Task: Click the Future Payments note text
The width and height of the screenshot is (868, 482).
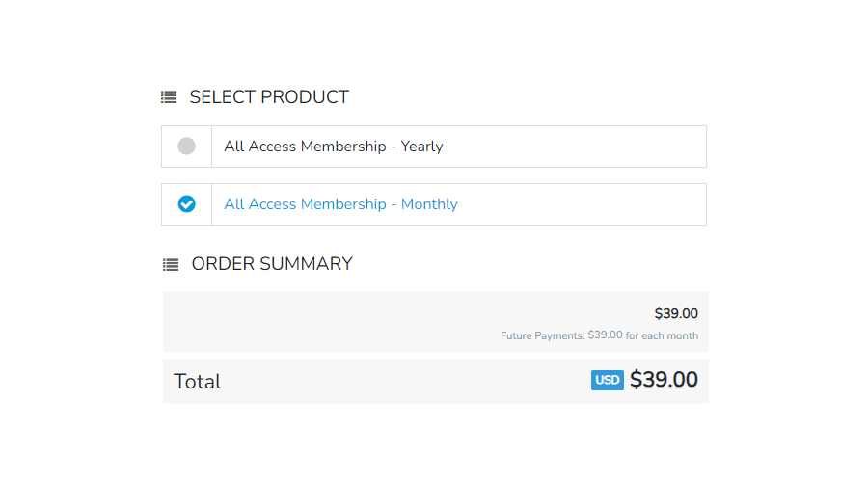Action: (599, 335)
